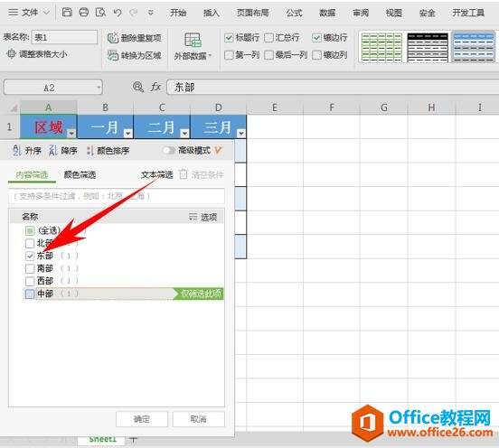The height and width of the screenshot is (448, 499).
Task: Sort ascending with 升序
Action: 27,151
